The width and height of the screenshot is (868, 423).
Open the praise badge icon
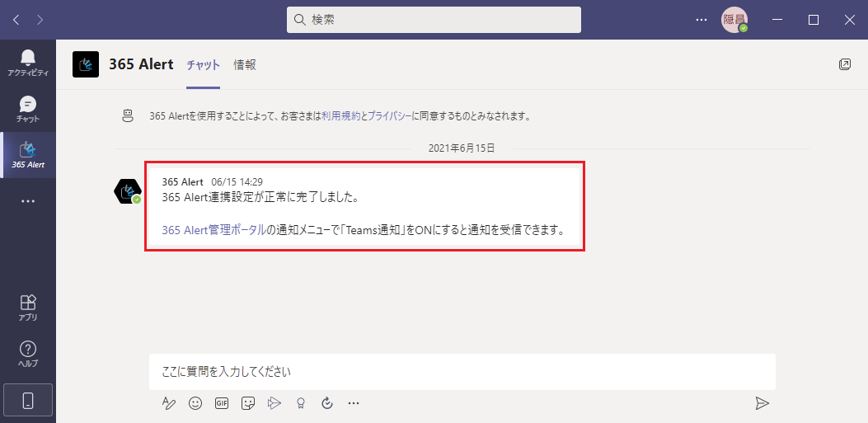(x=301, y=403)
